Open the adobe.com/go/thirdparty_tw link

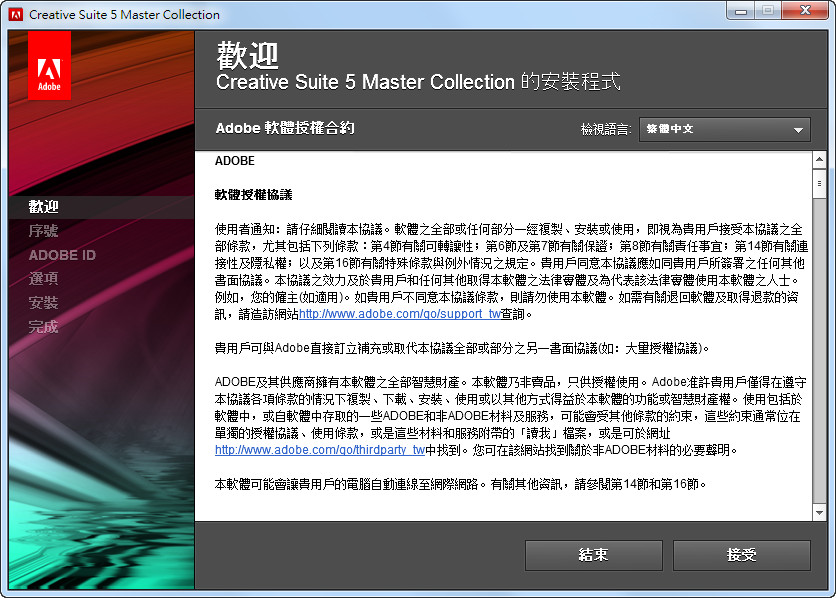[x=320, y=450]
